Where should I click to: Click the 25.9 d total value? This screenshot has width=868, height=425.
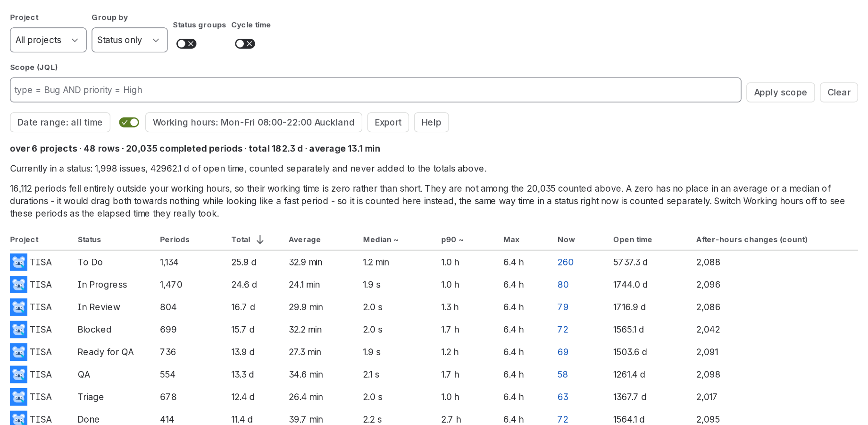pyautogui.click(x=244, y=263)
